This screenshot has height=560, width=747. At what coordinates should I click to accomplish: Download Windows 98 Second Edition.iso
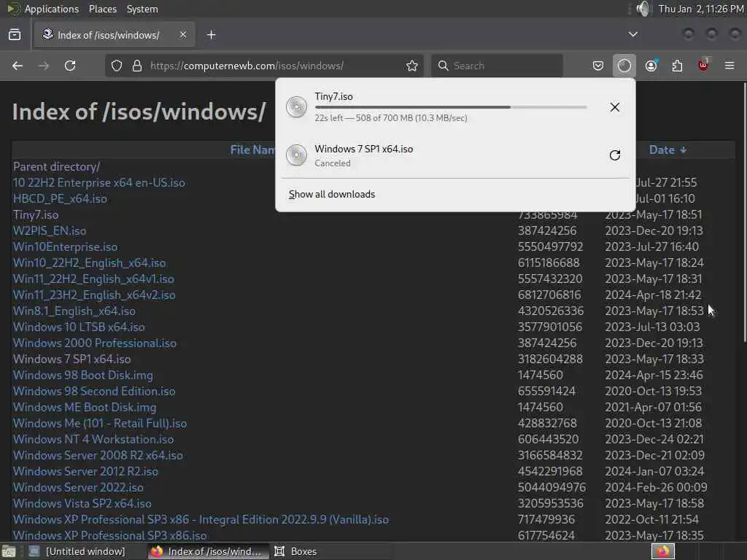pyautogui.click(x=94, y=391)
